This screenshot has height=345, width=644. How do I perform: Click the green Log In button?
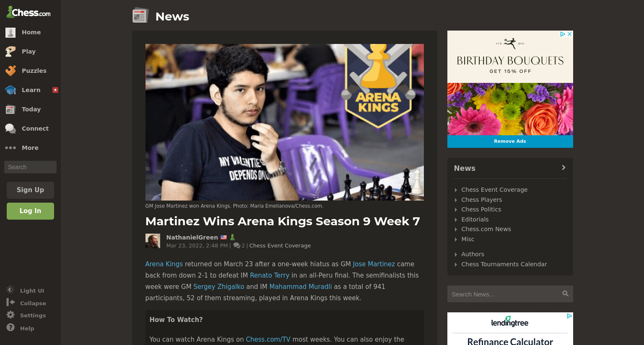click(30, 211)
